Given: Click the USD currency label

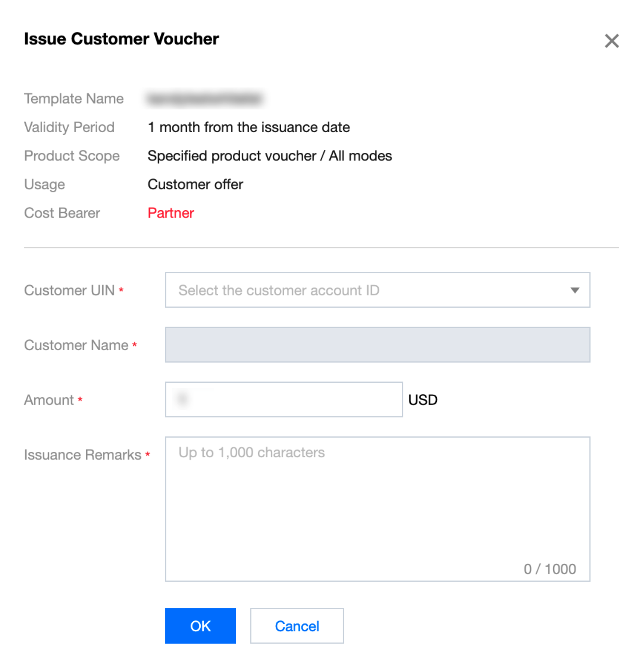Looking at the screenshot, I should coord(423,400).
